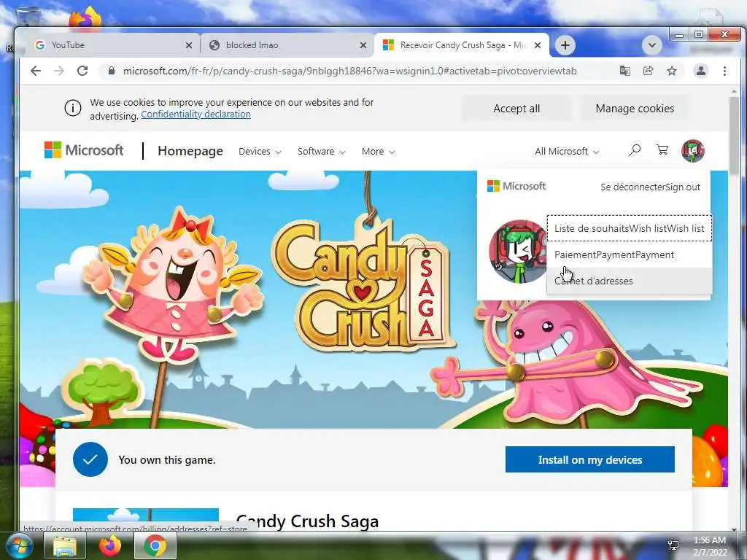This screenshot has width=747, height=560.
Task: Click the game thumbnail below the ownership bar
Action: (x=146, y=515)
